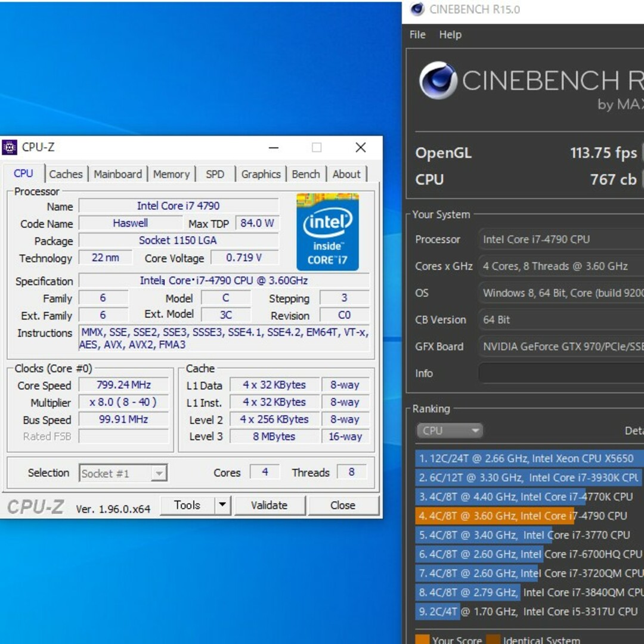Viewport: 644px width, 644px height.
Task: Click the GFX Board GeForce GTX 970 field
Action: (561, 346)
